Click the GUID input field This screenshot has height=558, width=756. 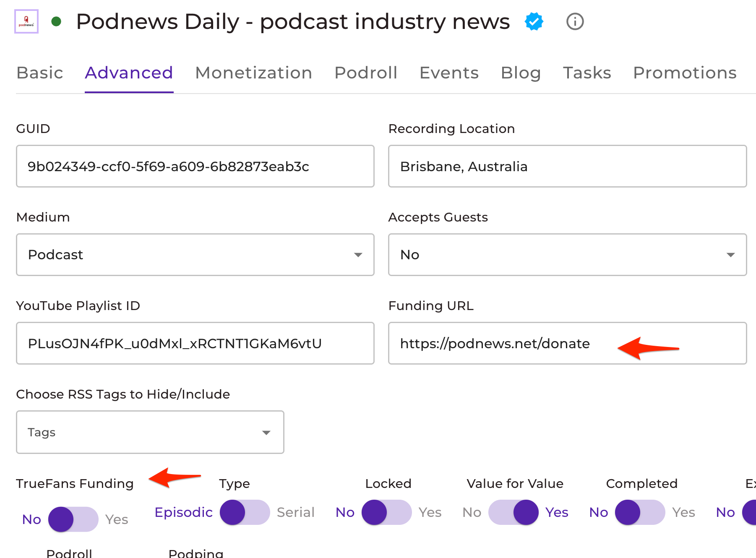[x=195, y=166]
